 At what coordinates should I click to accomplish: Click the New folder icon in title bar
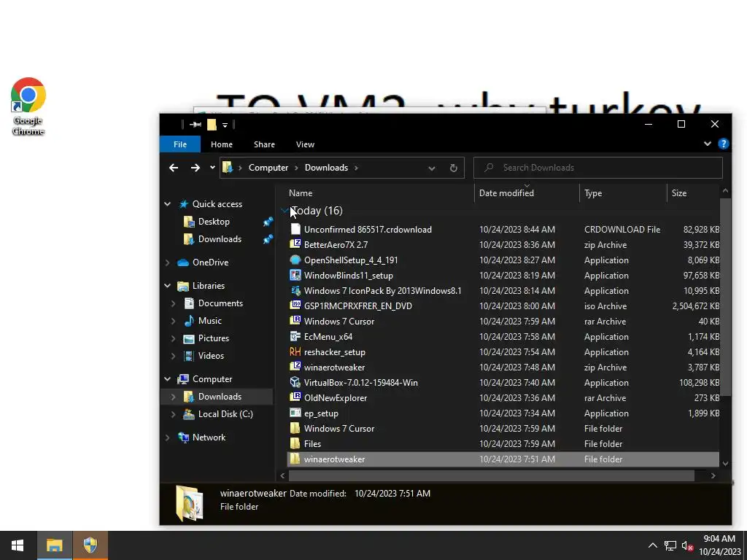(212, 125)
